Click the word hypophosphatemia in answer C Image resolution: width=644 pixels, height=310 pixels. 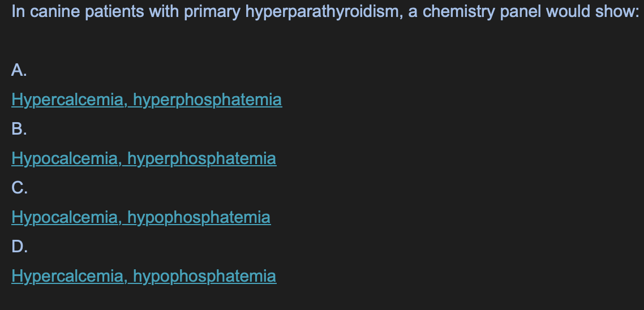click(199, 217)
